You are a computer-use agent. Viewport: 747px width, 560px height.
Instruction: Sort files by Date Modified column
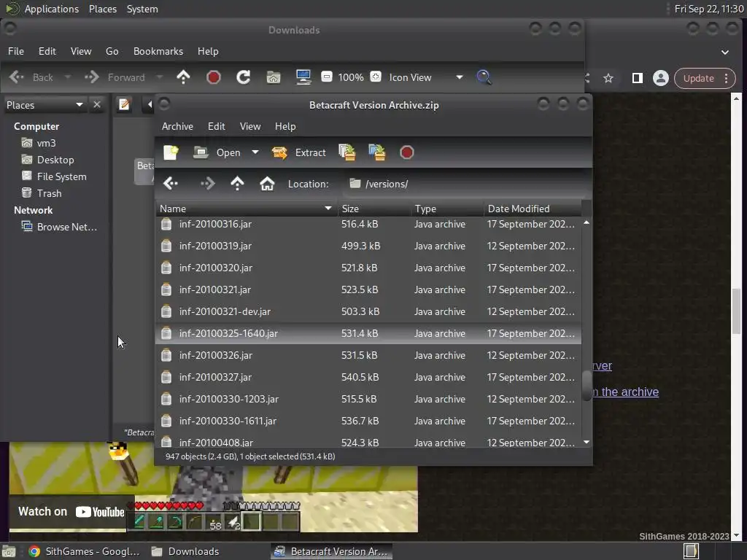(x=533, y=209)
